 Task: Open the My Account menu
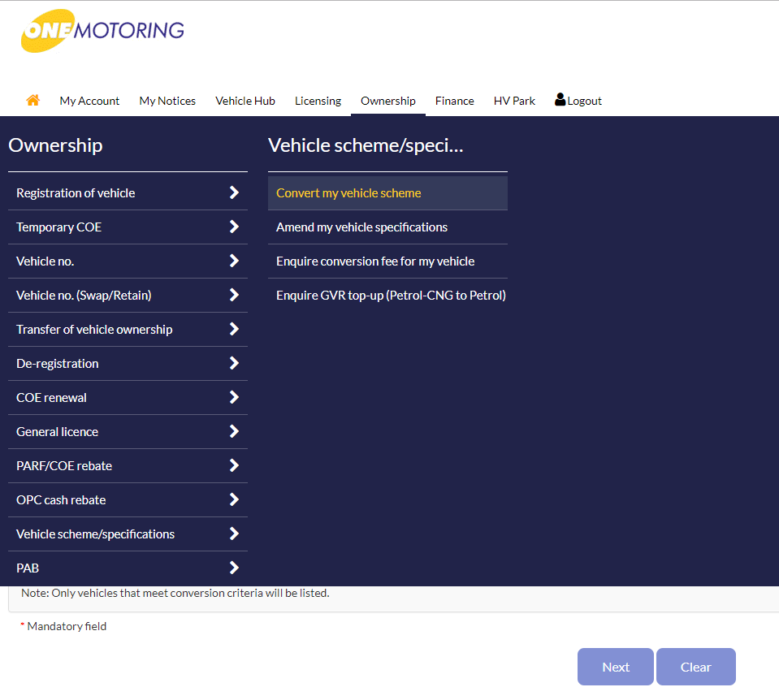[89, 101]
